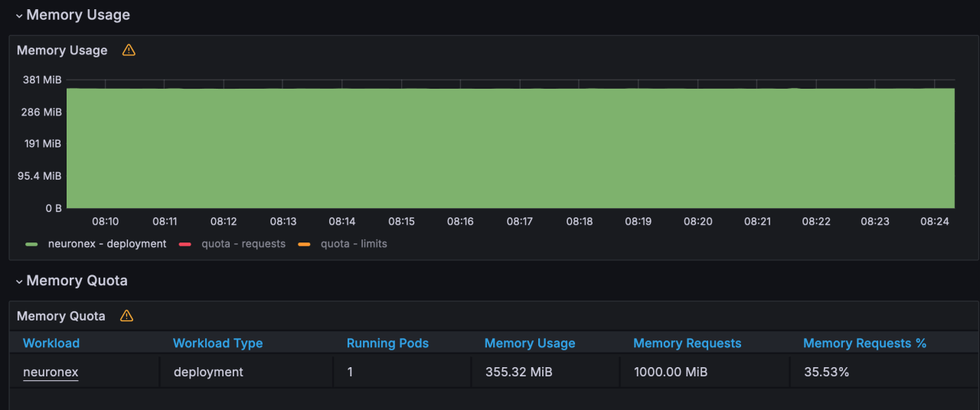This screenshot has height=410, width=980.
Task: Click the warning icon beside Memory Usage panel title
Action: [129, 50]
